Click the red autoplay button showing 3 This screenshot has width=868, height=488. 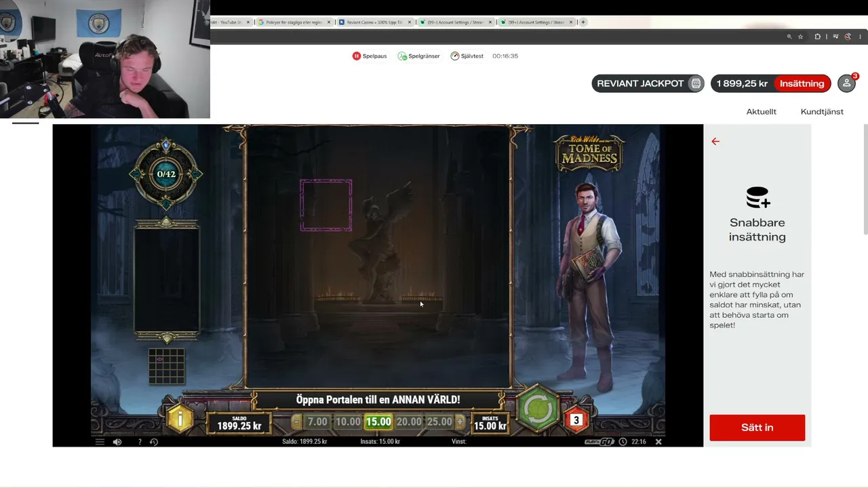click(x=576, y=420)
